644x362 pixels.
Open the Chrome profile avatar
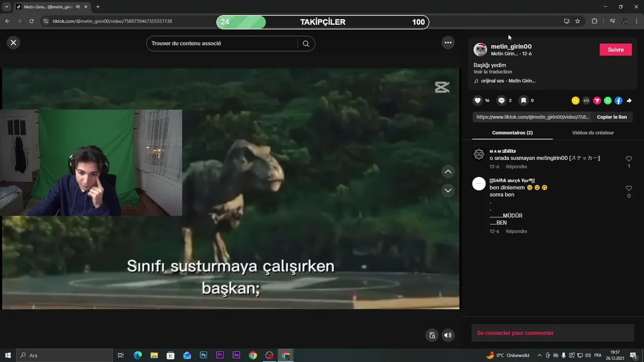pyautogui.click(x=624, y=21)
